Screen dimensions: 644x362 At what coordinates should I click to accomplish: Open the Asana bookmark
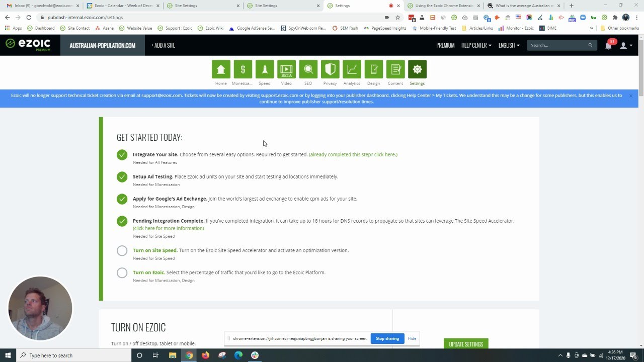tap(104, 28)
